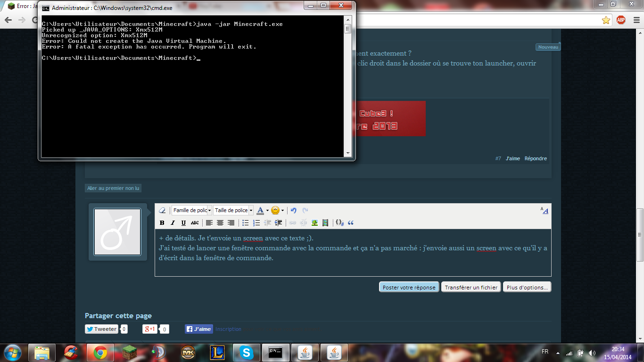Open the Taille de police dropdown
Viewport: 644px width, 362px height.
(233, 211)
